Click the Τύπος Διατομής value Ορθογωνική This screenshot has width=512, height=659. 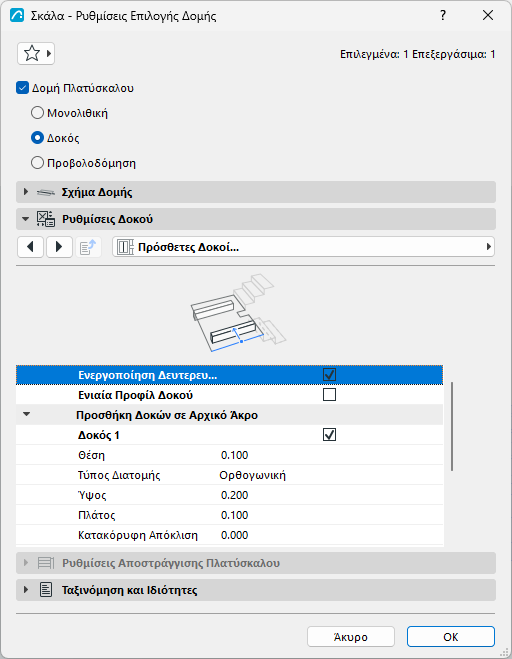tap(253, 475)
